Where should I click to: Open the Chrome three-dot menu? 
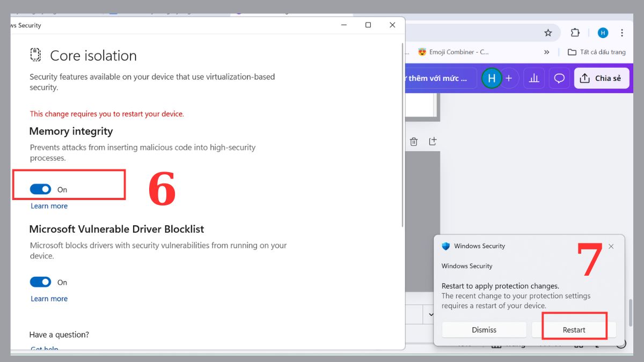(x=623, y=33)
